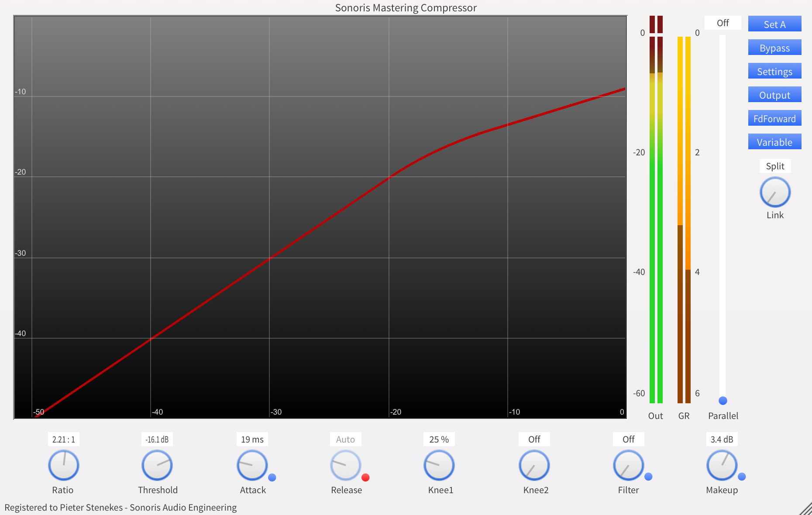812x515 pixels.
Task: Open the Ratio value display showing 2.21:1
Action: [63, 439]
